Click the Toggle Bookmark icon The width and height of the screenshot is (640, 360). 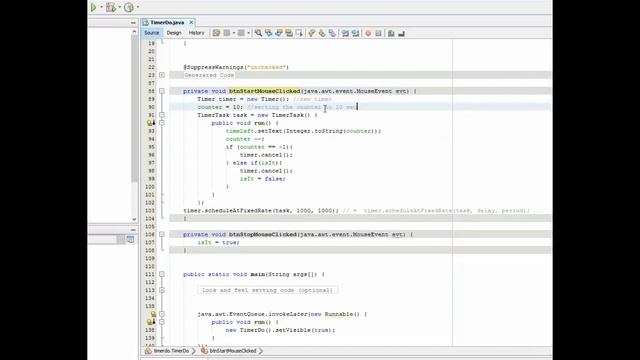(x=332, y=33)
